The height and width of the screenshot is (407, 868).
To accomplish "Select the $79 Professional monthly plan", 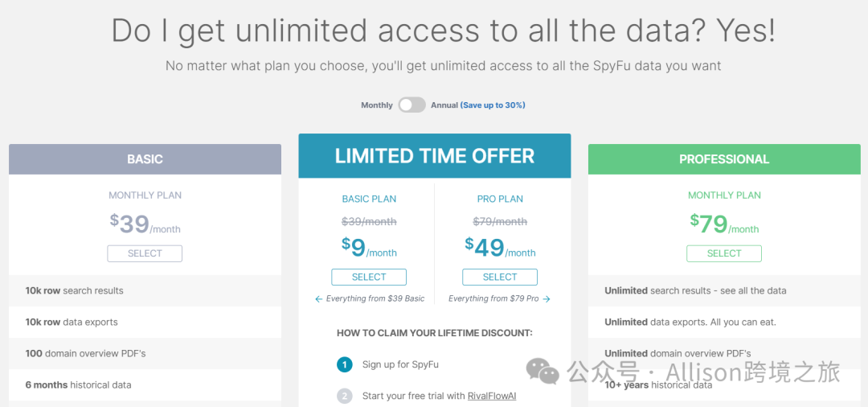I will (724, 253).
